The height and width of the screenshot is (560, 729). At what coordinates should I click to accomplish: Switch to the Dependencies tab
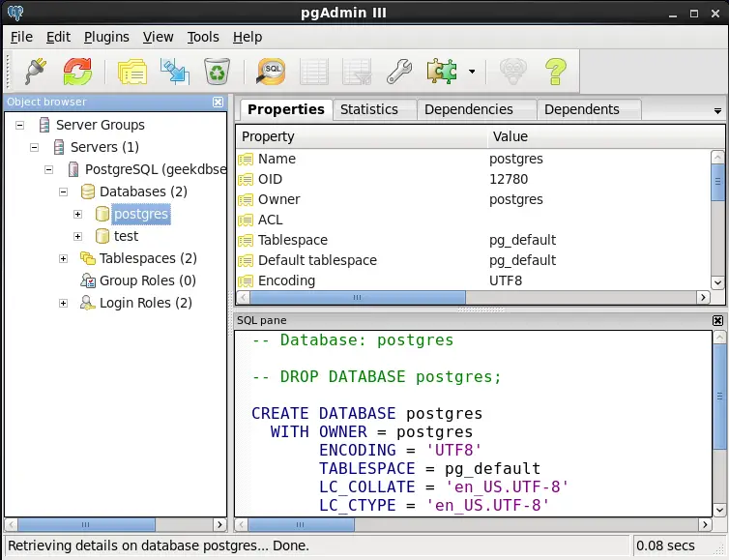point(477,109)
